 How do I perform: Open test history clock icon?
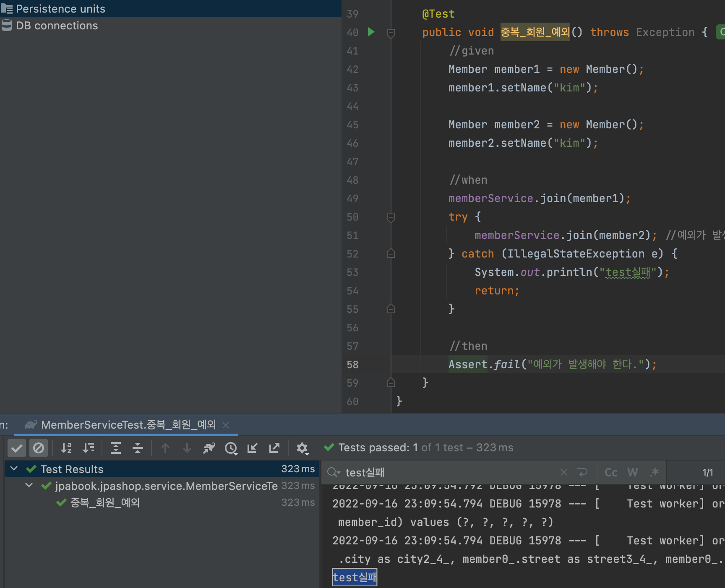click(x=231, y=448)
